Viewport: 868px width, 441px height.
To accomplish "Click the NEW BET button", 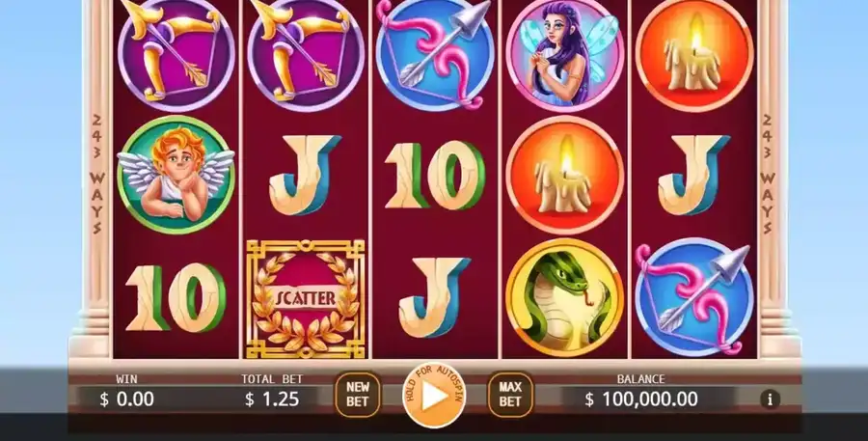I will [358, 395].
